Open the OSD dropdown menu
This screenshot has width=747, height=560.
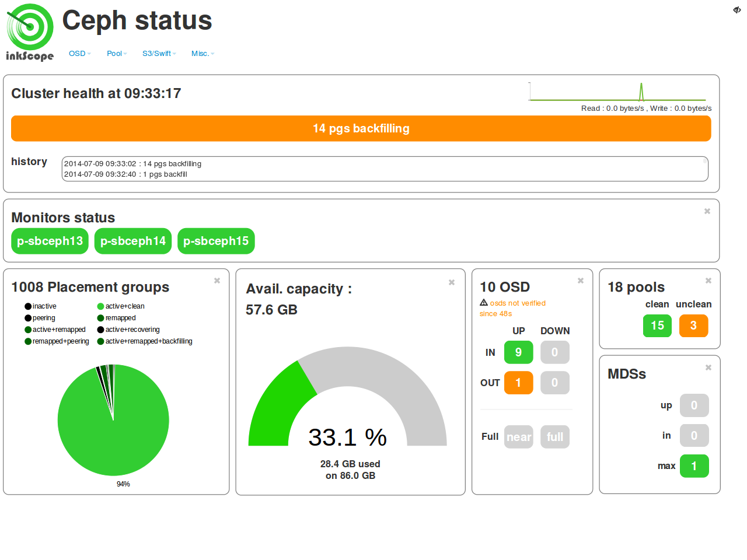(79, 54)
